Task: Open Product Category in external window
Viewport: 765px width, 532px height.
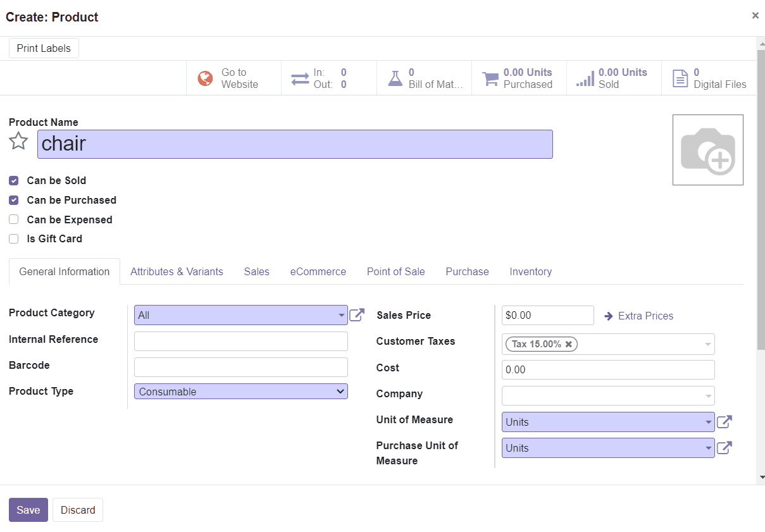Action: tap(357, 313)
